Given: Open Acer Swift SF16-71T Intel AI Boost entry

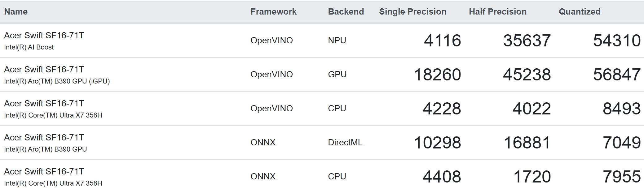Looking at the screenshot, I should pyautogui.click(x=44, y=36).
